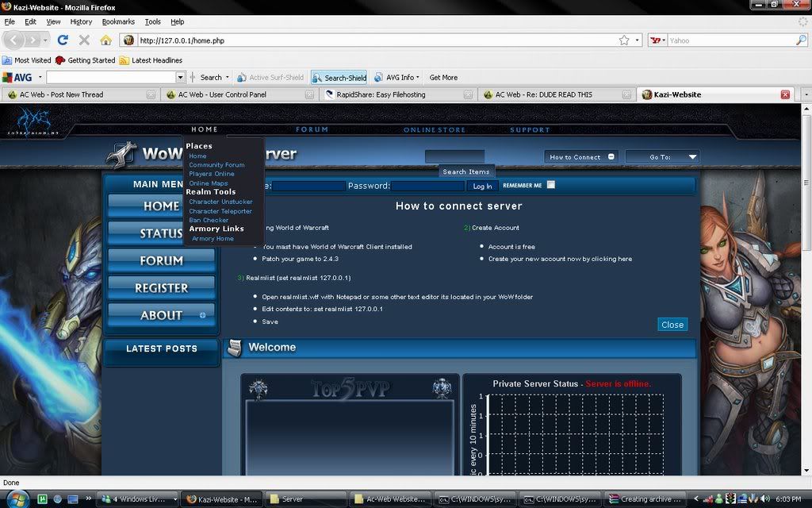812x508 pixels.
Task: Click the site identity icon in the address bar
Action: pyautogui.click(x=129, y=40)
